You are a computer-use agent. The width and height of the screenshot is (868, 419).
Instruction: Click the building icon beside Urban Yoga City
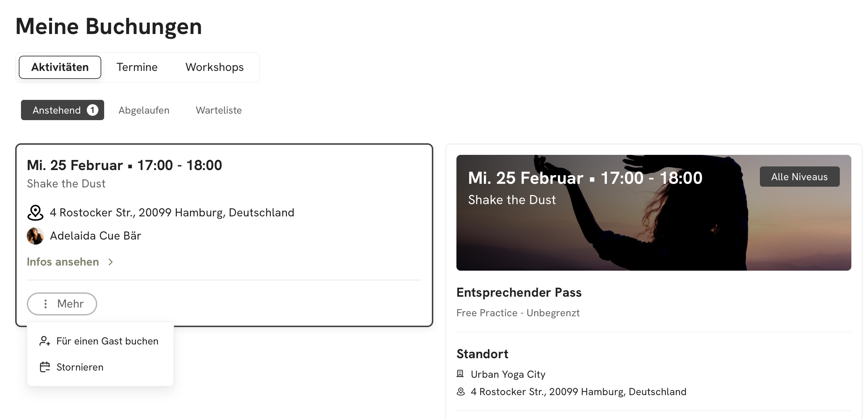point(460,374)
